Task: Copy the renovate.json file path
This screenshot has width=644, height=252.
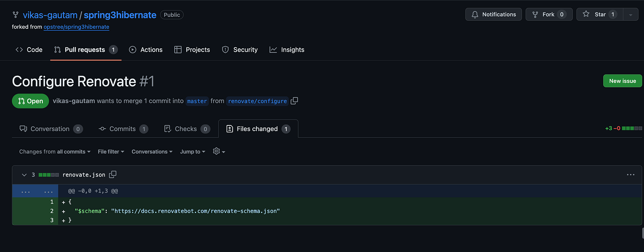Action: pyautogui.click(x=113, y=175)
